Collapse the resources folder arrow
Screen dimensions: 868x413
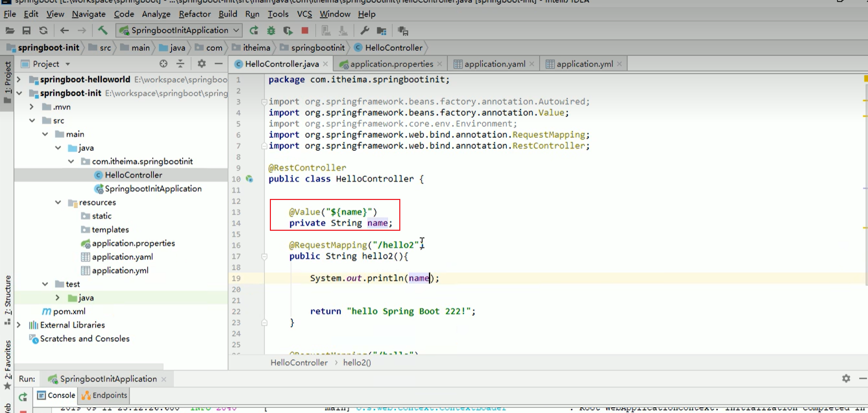(58, 202)
